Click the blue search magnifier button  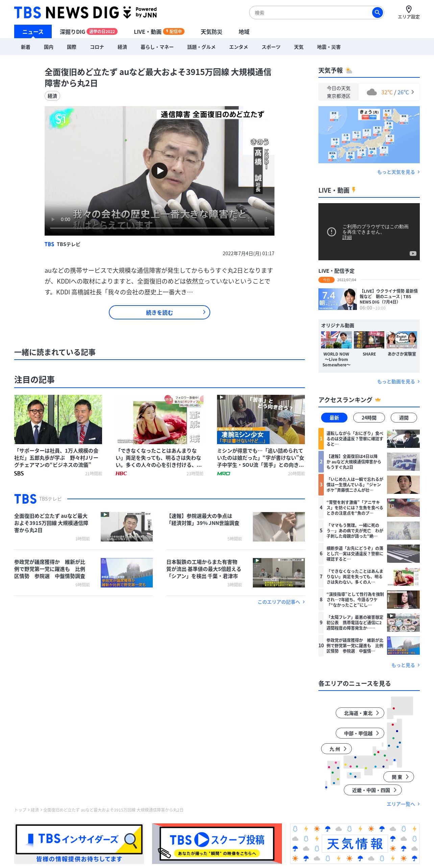pos(377,13)
